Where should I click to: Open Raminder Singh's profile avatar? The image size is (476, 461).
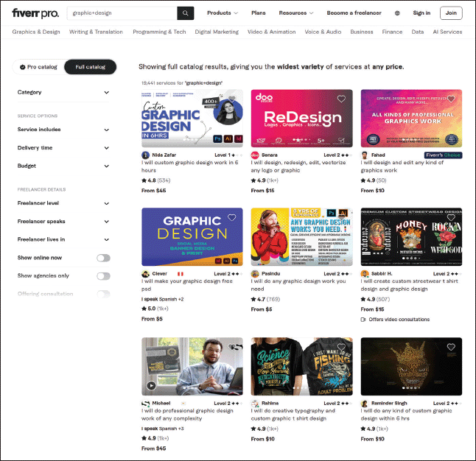coord(364,404)
